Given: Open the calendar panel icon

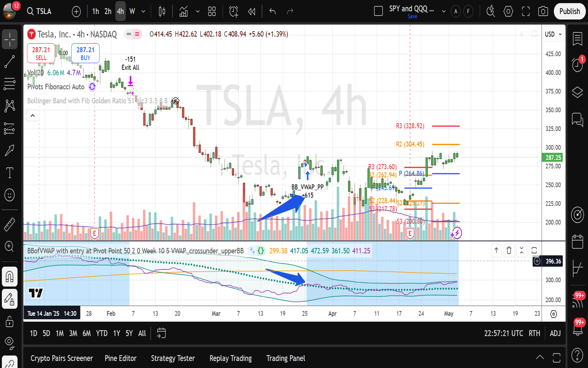Looking at the screenshot, I should [x=577, y=242].
